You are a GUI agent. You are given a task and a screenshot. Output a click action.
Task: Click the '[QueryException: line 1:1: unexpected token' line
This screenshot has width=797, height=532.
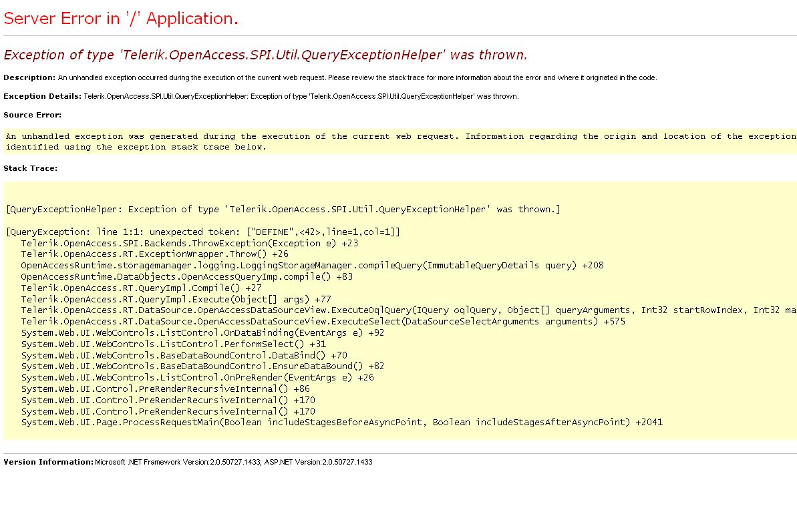(203, 232)
